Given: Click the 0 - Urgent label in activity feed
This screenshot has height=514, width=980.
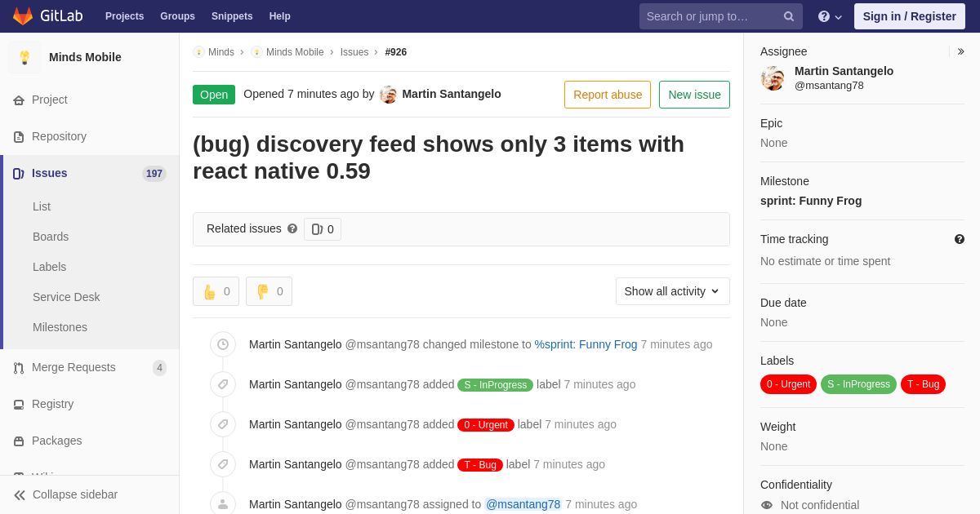Looking at the screenshot, I should [x=486, y=425].
